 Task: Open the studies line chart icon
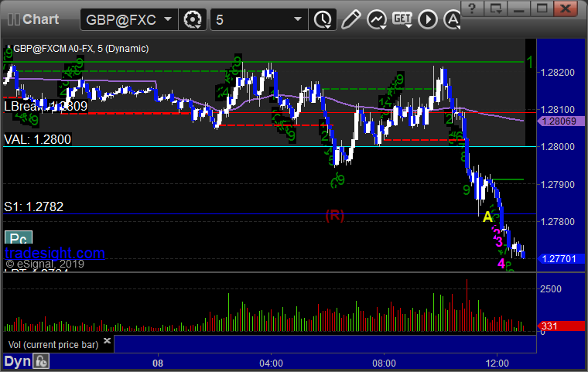tap(377, 19)
